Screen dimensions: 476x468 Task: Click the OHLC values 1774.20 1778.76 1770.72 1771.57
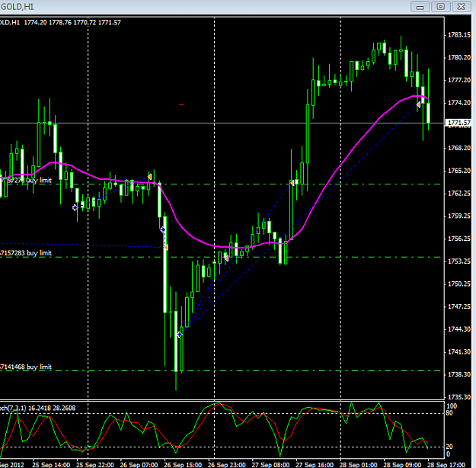pyautogui.click(x=72, y=23)
